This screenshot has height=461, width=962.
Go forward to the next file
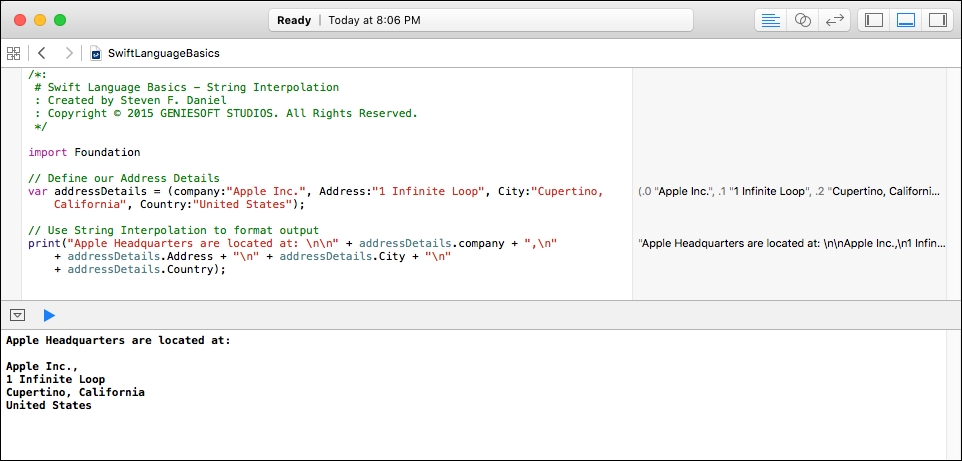tap(69, 53)
